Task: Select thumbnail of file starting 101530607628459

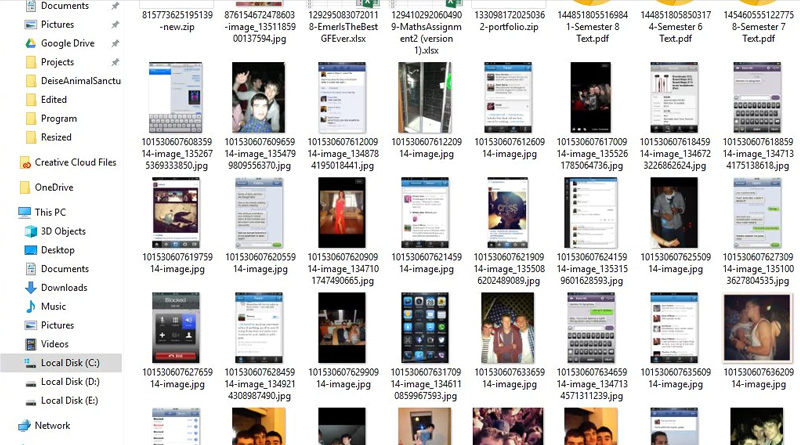Action: coord(259,328)
